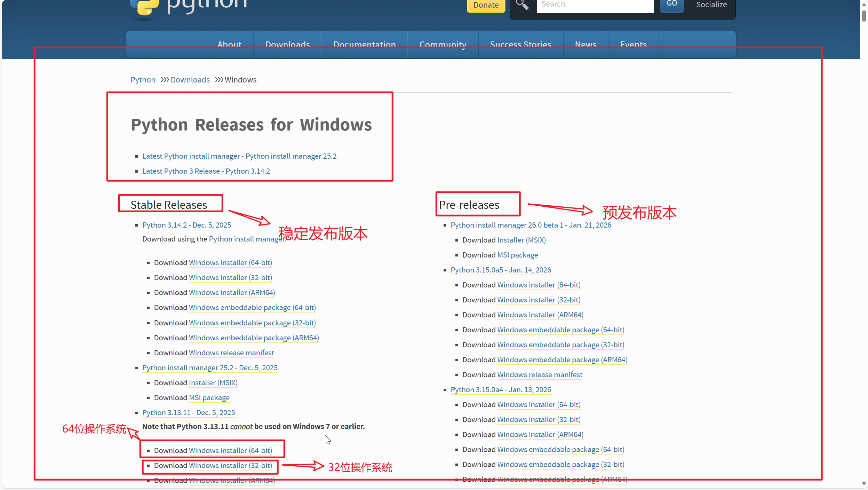
Task: Open the Community navigation menu
Action: [443, 45]
